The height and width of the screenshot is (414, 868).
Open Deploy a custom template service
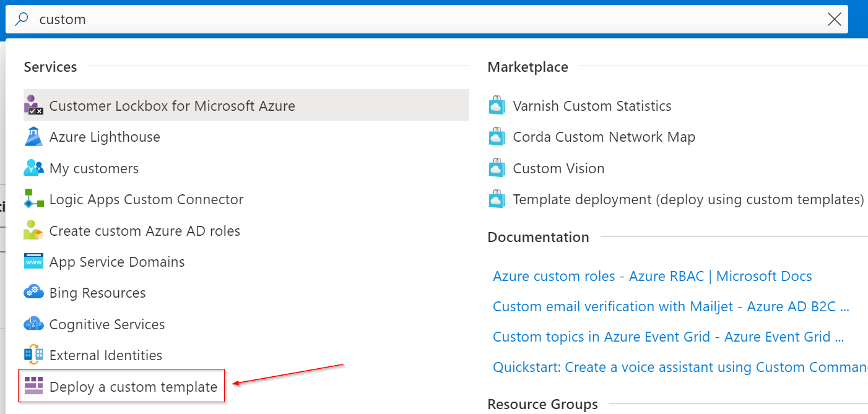pos(133,387)
